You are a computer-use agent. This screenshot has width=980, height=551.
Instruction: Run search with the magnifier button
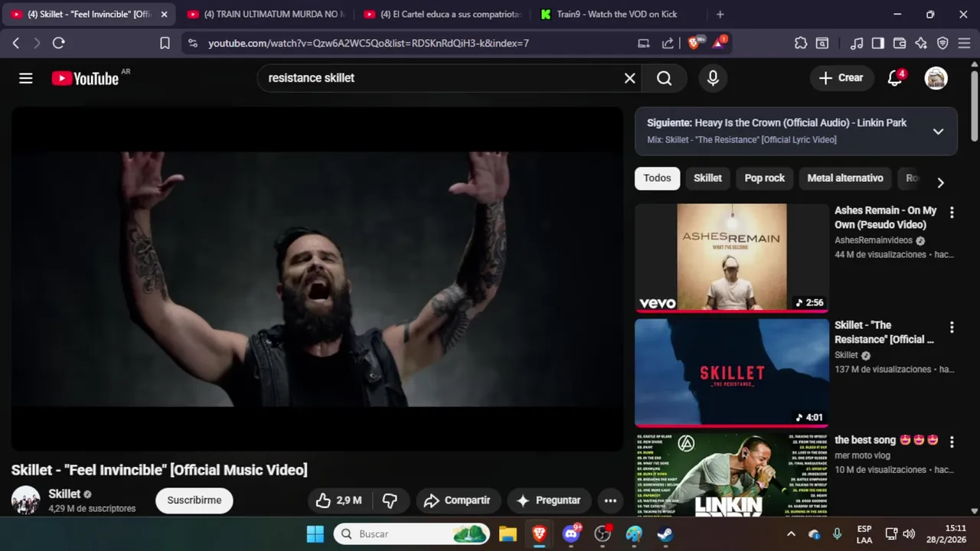664,78
